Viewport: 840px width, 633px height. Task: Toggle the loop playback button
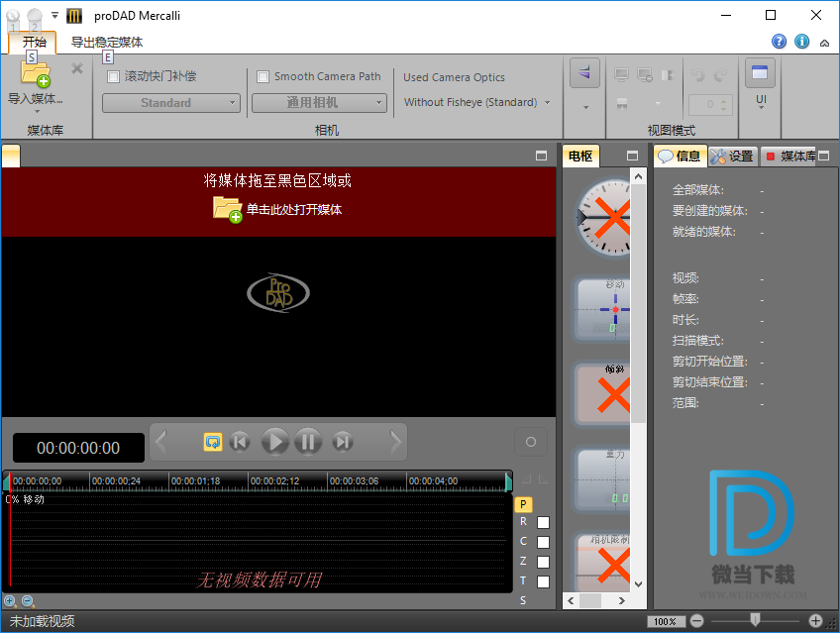pyautogui.click(x=213, y=442)
